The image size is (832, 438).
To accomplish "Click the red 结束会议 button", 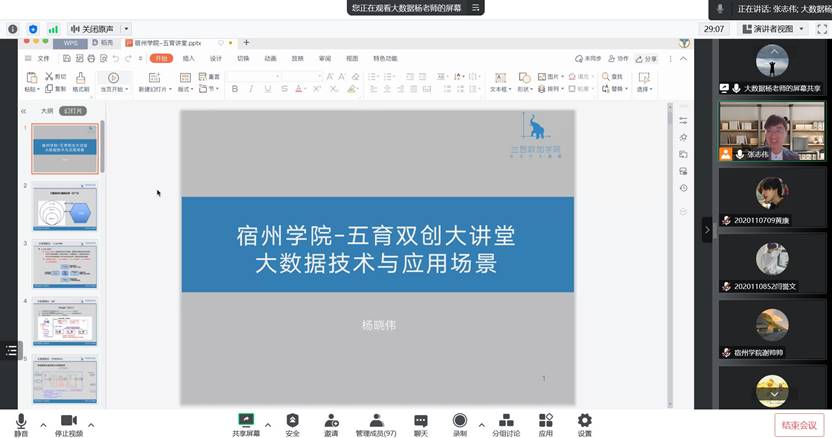I will (x=801, y=424).
